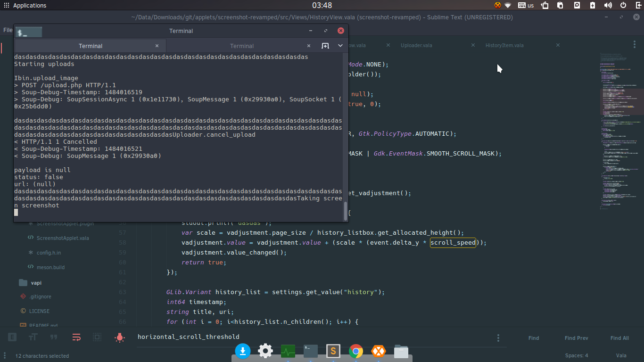Open .gitignore in sidebar
Screen dimensions: 644x362
pyautogui.click(x=40, y=296)
